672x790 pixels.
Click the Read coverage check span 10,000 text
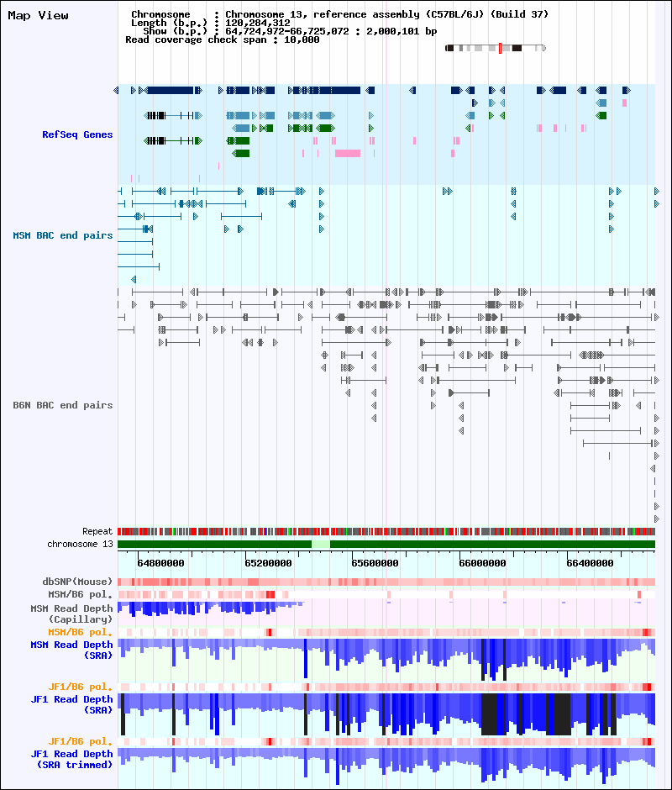[x=222, y=39]
